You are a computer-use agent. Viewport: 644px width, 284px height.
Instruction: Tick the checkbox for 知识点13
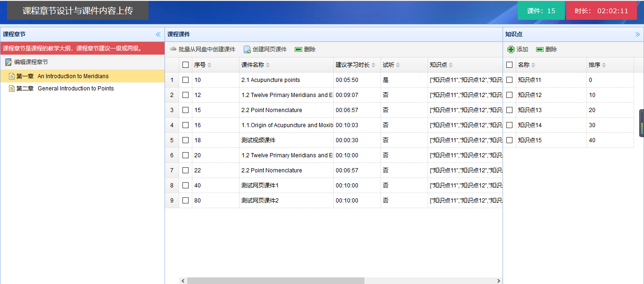(x=509, y=110)
